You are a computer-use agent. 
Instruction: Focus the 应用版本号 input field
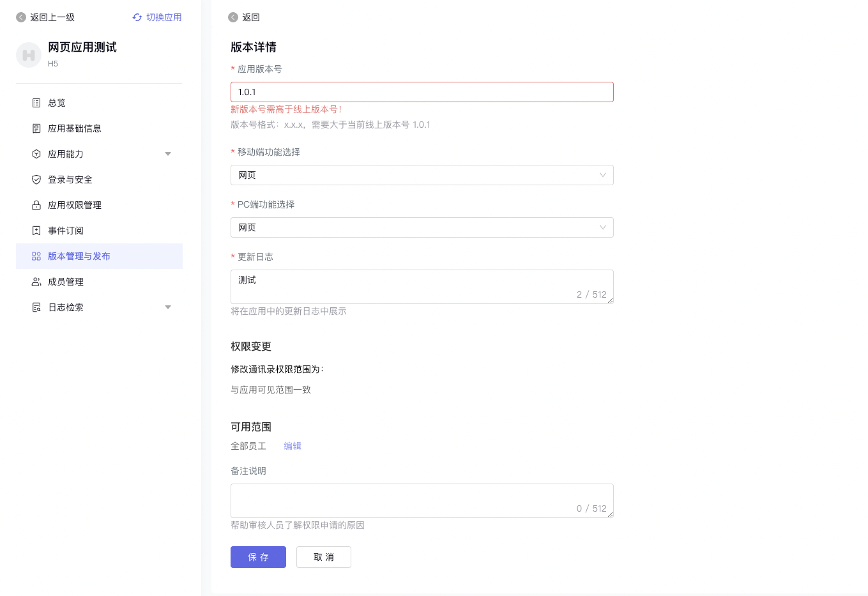(422, 92)
